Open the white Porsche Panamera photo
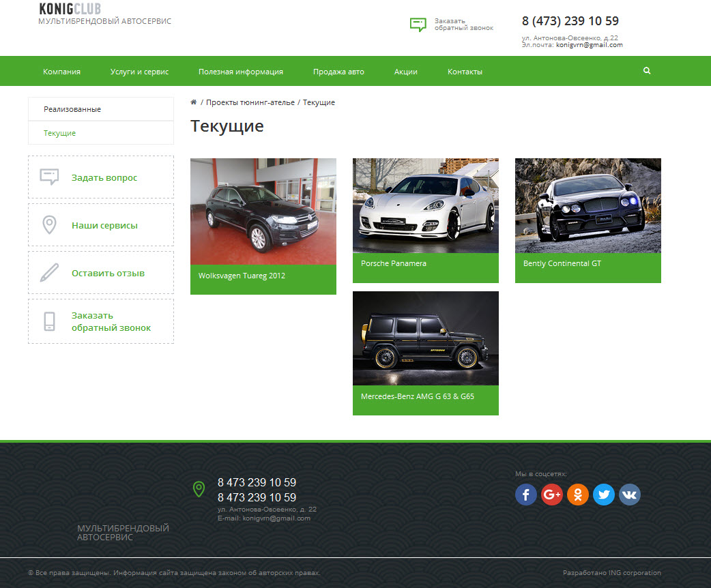Screen dimensions: 711x588 [426, 205]
